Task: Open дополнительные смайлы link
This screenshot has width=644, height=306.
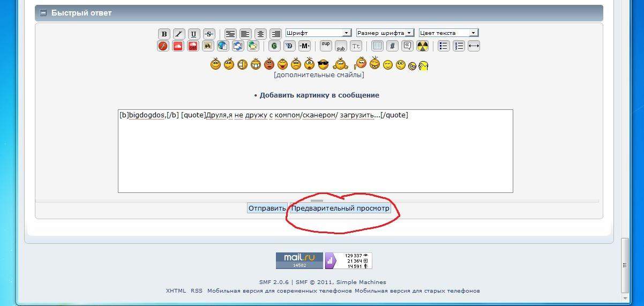Action: click(x=319, y=75)
